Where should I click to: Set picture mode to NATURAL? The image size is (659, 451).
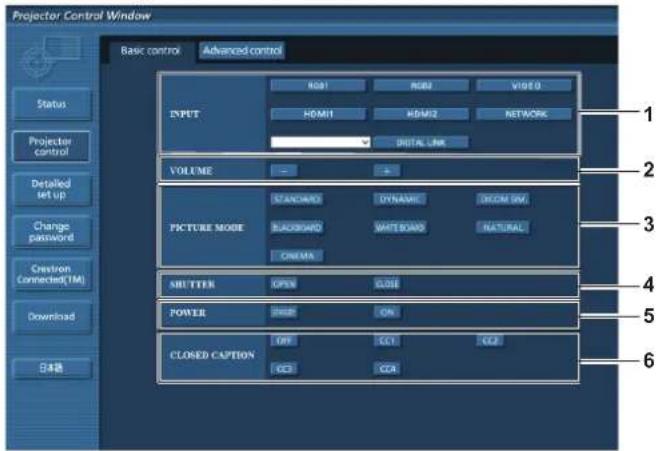point(503,227)
